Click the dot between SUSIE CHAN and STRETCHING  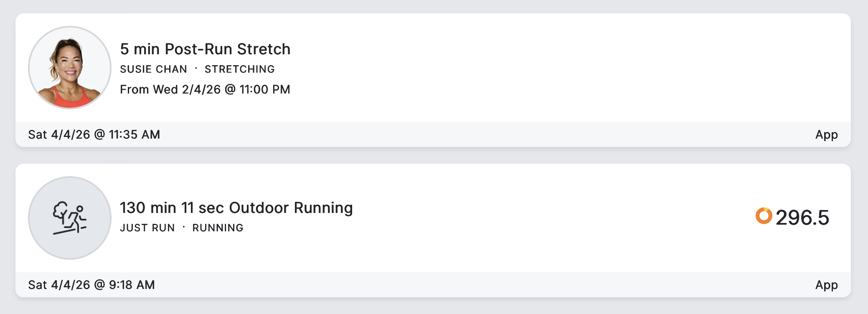[x=196, y=68]
